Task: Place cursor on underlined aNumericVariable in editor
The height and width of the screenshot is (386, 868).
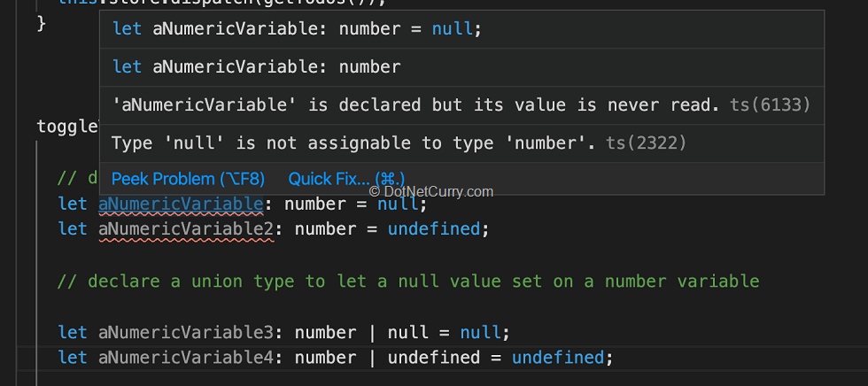Action: point(181,205)
